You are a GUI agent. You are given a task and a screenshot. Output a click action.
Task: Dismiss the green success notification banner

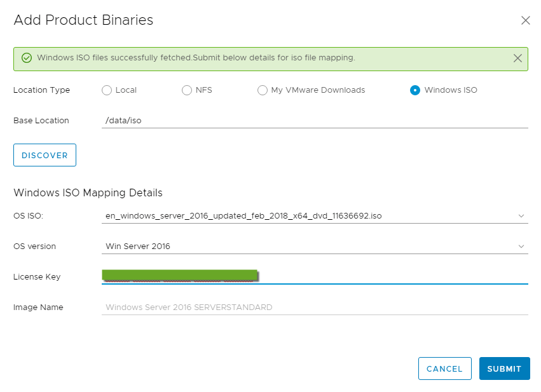517,58
